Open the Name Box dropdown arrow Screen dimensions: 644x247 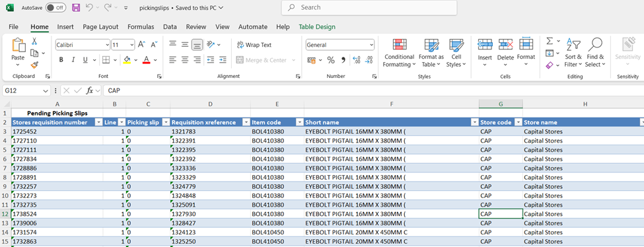point(46,91)
